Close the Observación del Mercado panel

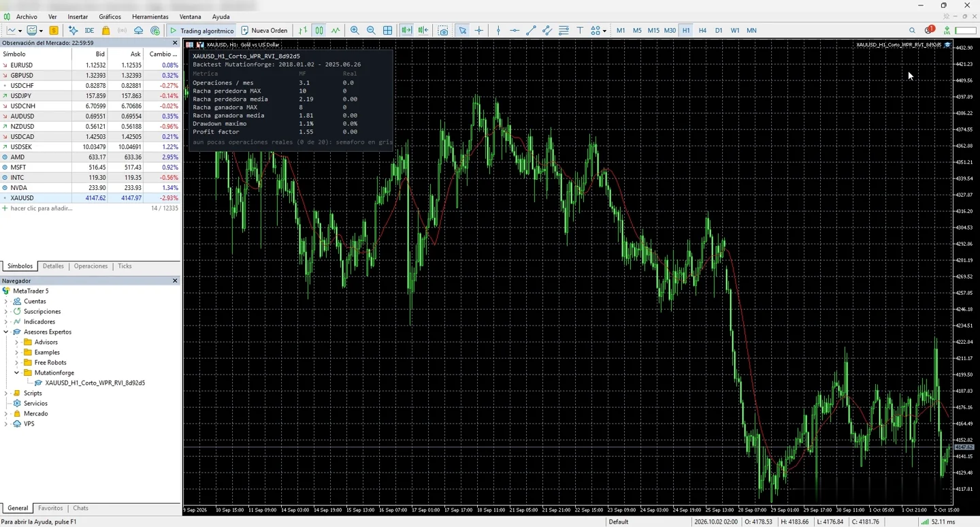pyautogui.click(x=175, y=43)
